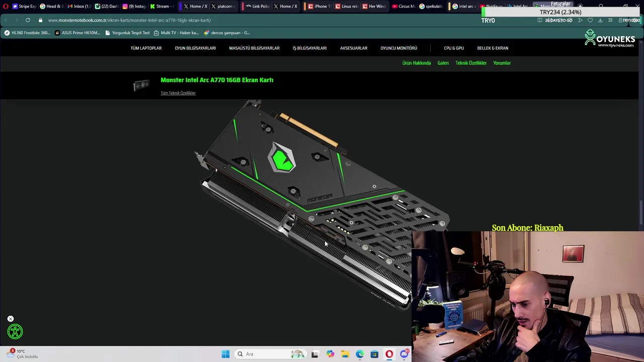This screenshot has height=362, width=644.
Task: Open TÜM LAPTOPLAR menu
Action: [x=146, y=48]
